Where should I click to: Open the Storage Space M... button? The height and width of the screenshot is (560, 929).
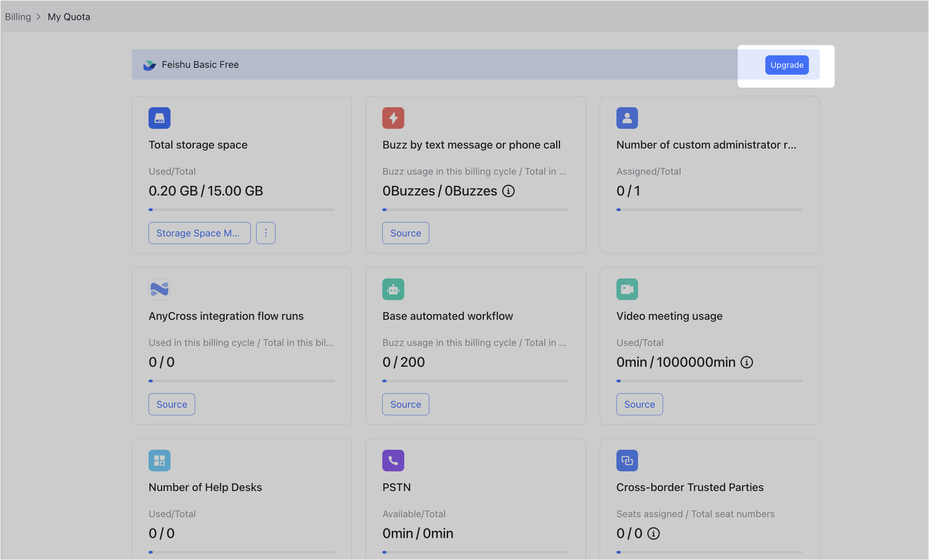199,233
